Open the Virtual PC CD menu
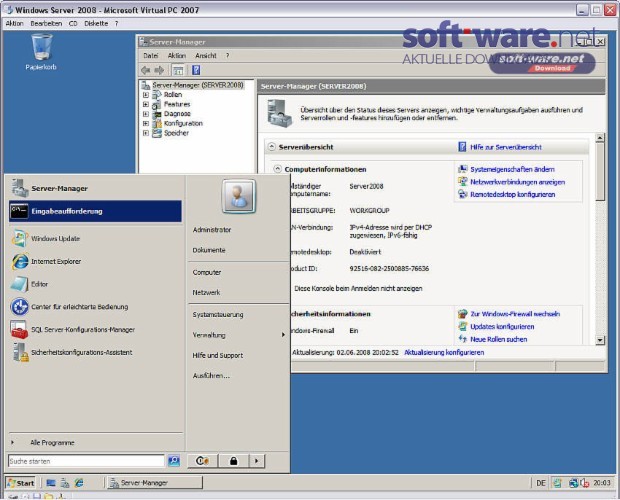620x500 pixels. [x=73, y=23]
